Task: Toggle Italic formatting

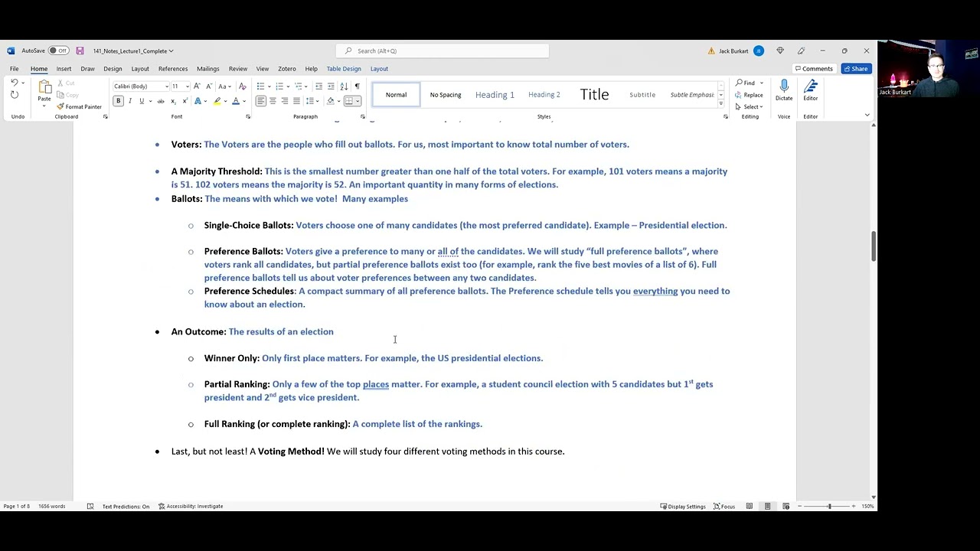Action: click(x=129, y=101)
